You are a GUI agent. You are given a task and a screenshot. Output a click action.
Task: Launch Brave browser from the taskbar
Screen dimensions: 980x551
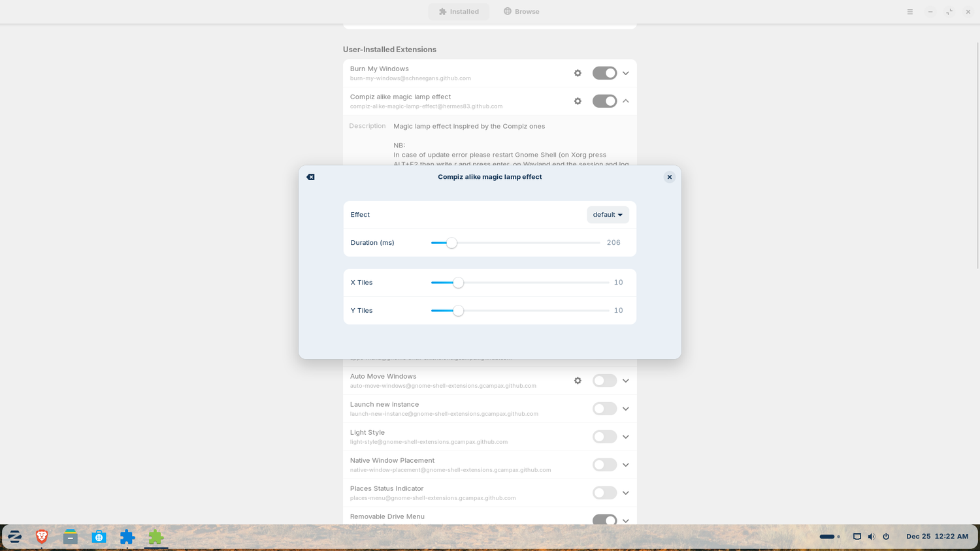click(x=42, y=537)
